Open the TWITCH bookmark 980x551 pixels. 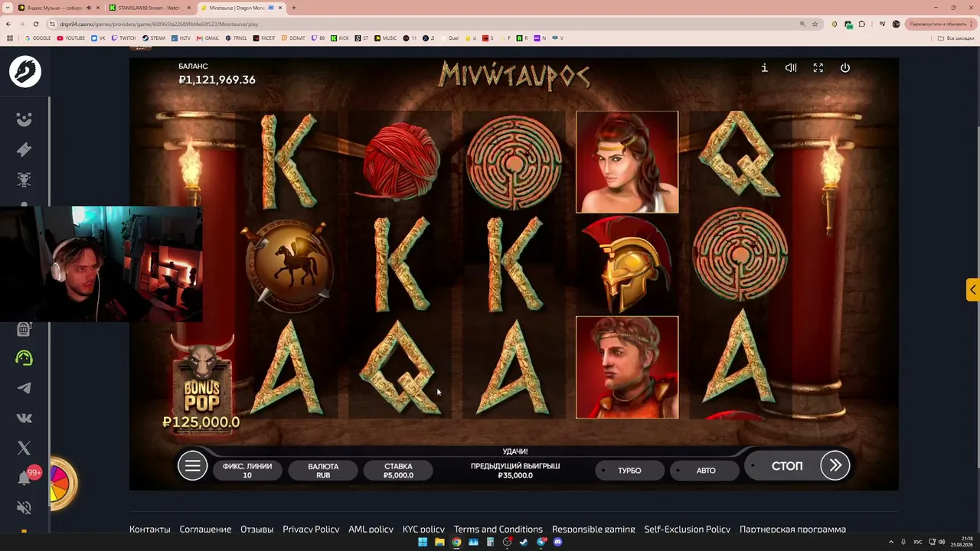coord(123,37)
